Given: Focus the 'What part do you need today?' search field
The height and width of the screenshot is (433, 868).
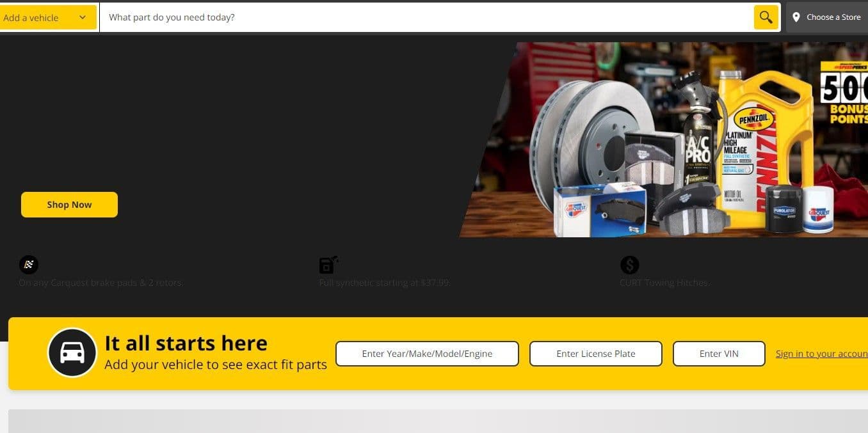Looking at the screenshot, I should 426,17.
